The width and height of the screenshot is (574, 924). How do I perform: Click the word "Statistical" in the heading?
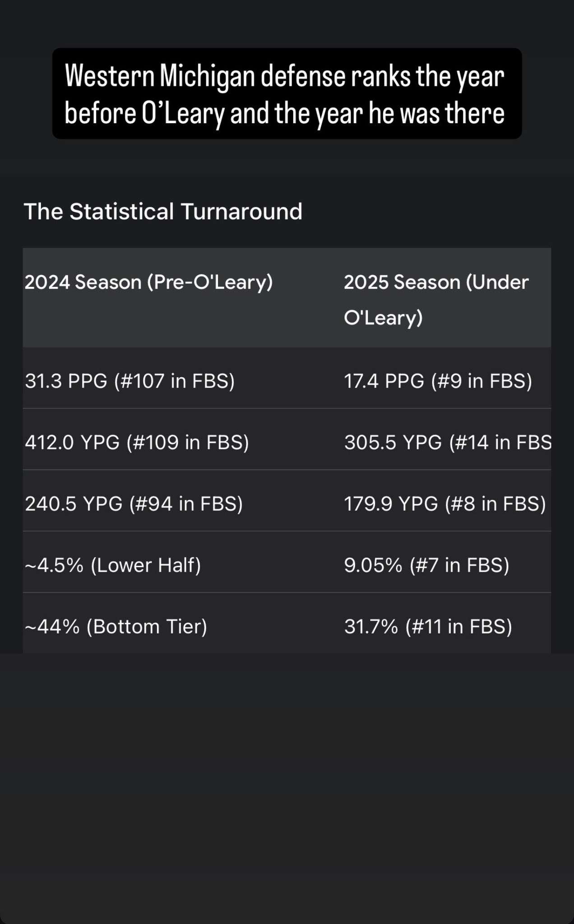tap(121, 211)
